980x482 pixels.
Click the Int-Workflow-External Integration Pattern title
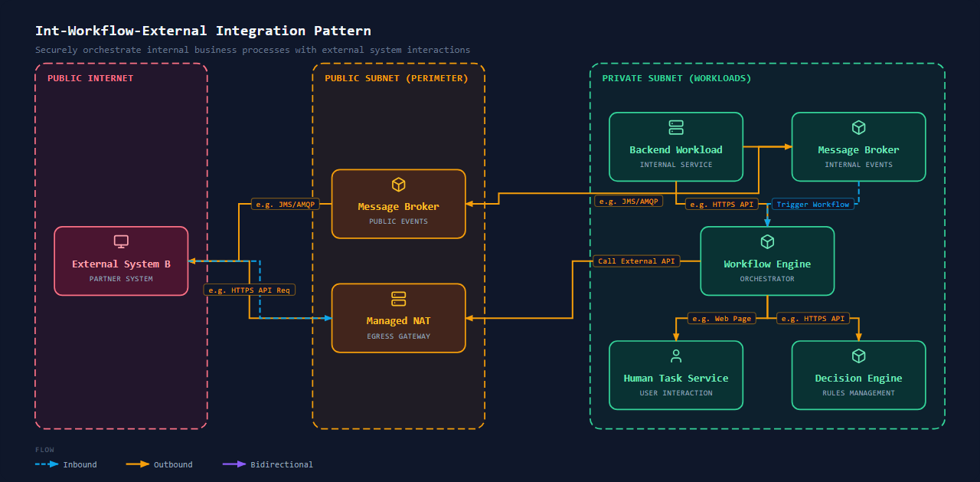point(203,31)
